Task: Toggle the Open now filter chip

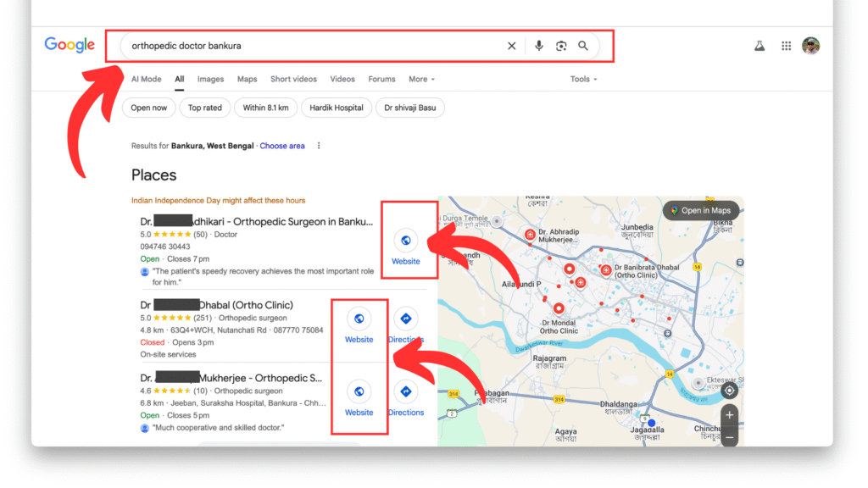Action: (x=149, y=108)
